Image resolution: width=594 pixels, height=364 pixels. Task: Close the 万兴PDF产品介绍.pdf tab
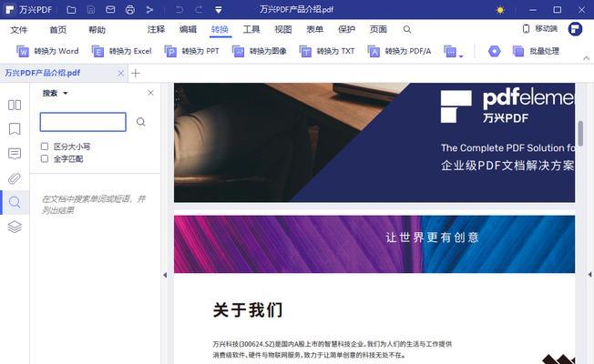(x=120, y=74)
